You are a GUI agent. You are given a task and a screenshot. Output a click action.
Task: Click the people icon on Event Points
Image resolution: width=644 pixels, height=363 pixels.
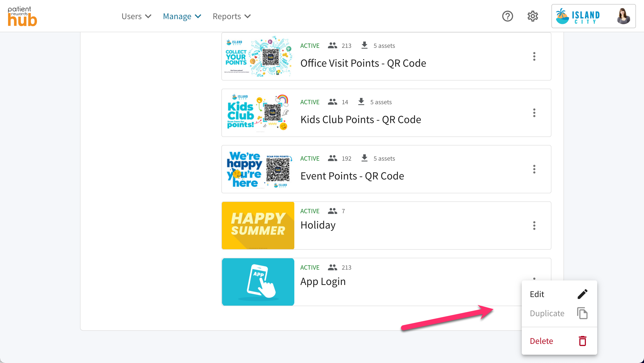(x=332, y=158)
